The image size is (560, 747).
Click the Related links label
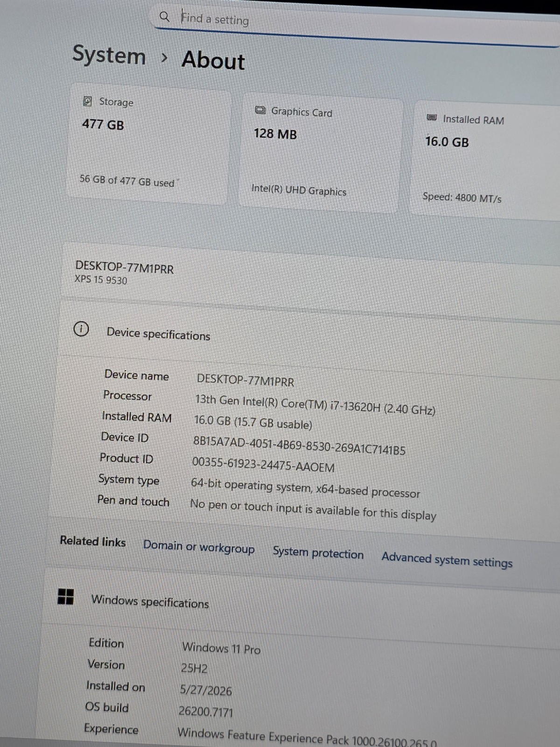pos(93,541)
